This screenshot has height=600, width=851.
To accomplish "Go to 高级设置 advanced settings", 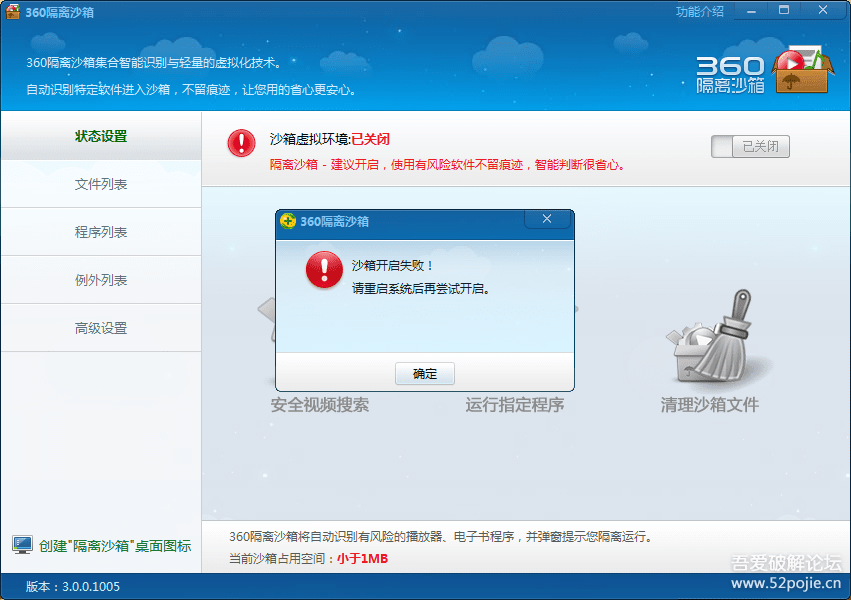I will (101, 328).
